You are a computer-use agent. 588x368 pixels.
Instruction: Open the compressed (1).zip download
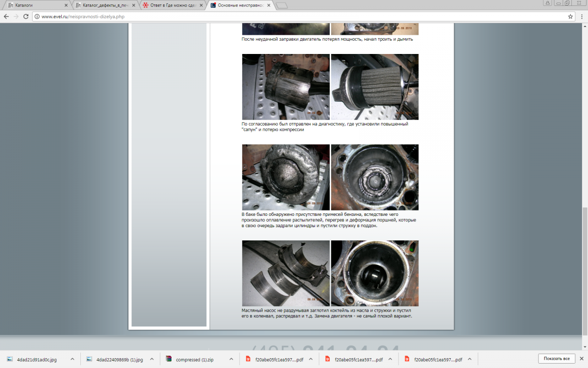(x=194, y=359)
